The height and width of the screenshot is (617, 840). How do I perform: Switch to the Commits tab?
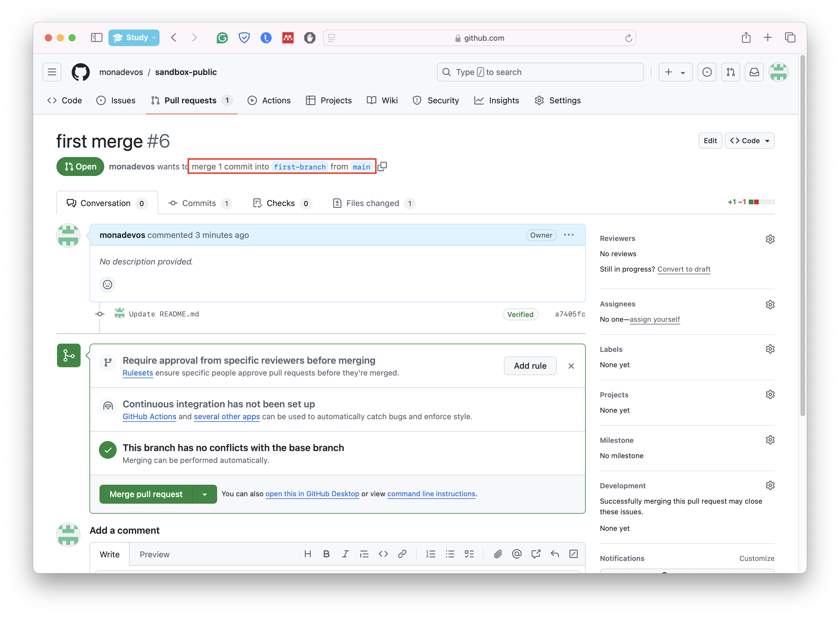[199, 203]
